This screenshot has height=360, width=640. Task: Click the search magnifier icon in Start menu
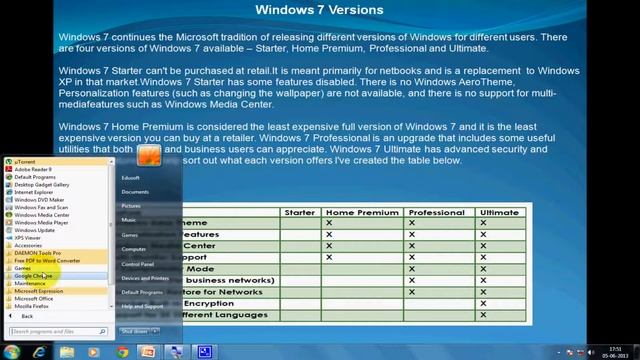pyautogui.click(x=102, y=331)
